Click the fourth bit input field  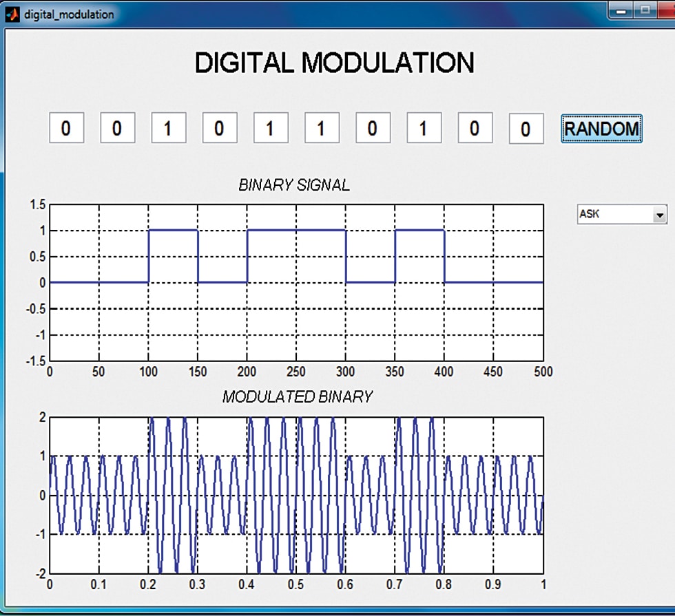(x=219, y=129)
